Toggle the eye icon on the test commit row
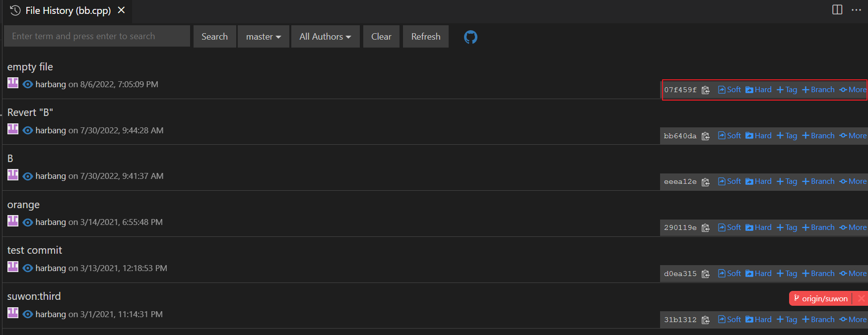This screenshot has height=335, width=868. pyautogui.click(x=28, y=268)
